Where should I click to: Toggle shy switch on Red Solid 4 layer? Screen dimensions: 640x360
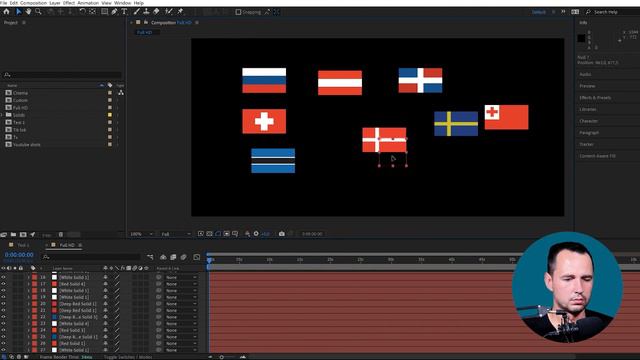tap(105, 284)
